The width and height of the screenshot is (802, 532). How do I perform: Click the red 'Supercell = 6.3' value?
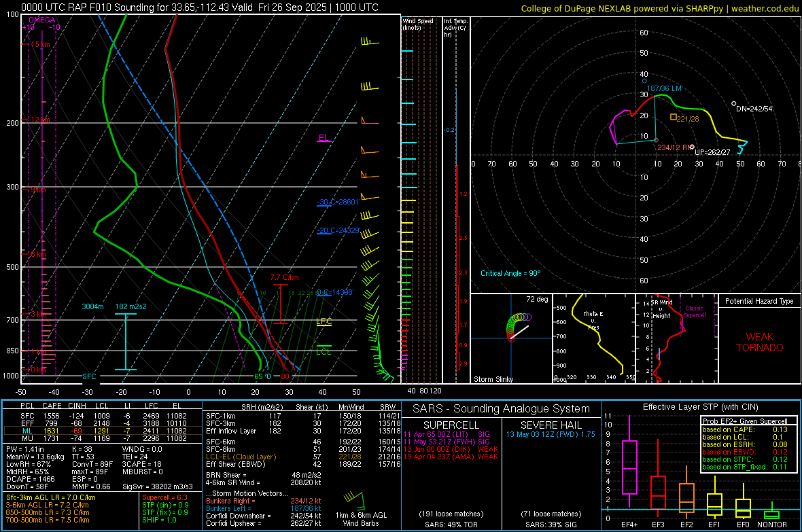pyautogui.click(x=164, y=497)
